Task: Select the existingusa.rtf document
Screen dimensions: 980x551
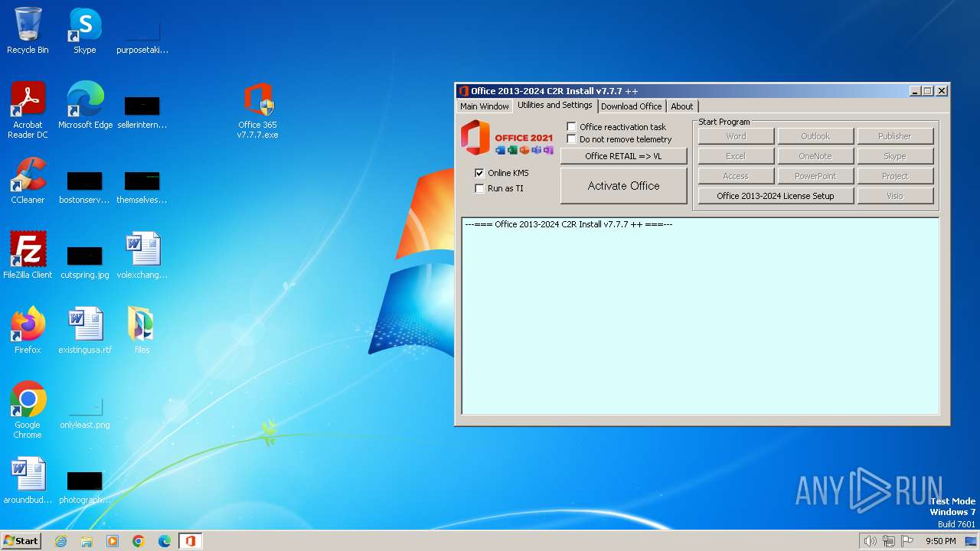Action: click(x=85, y=331)
